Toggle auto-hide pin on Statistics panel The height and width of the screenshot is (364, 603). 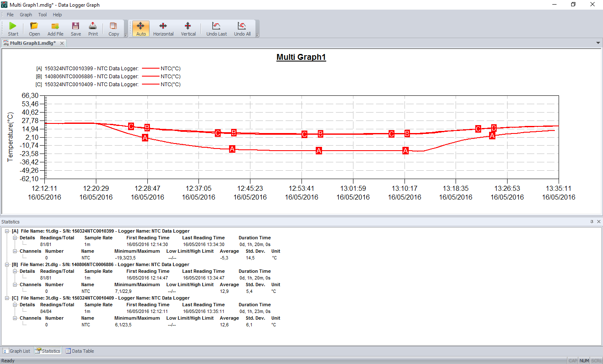(592, 221)
